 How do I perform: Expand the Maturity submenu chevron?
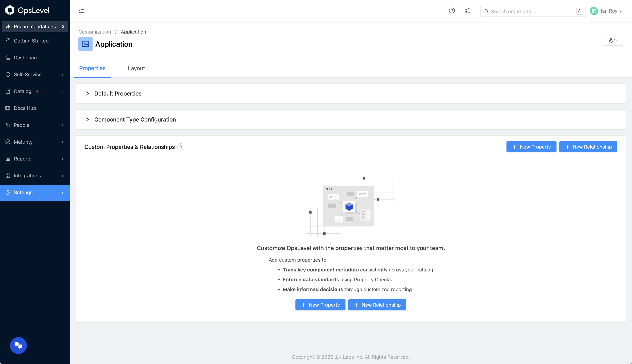pyautogui.click(x=62, y=142)
